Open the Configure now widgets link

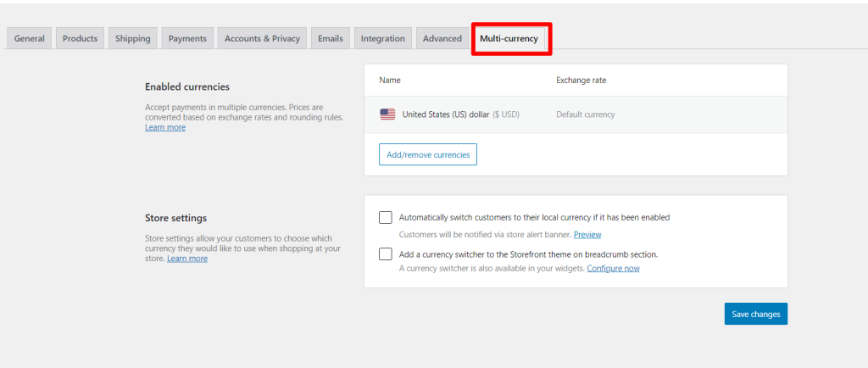pos(613,268)
